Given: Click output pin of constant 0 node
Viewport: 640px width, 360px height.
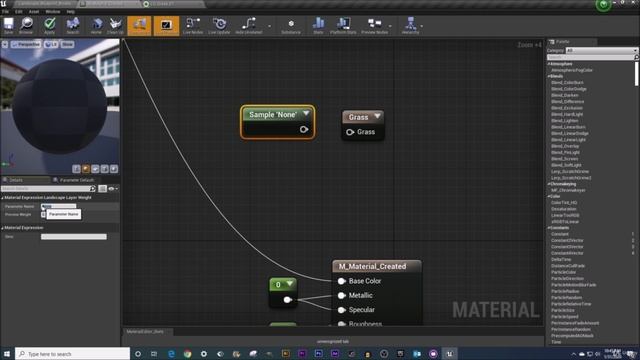Looking at the screenshot, I should [287, 300].
